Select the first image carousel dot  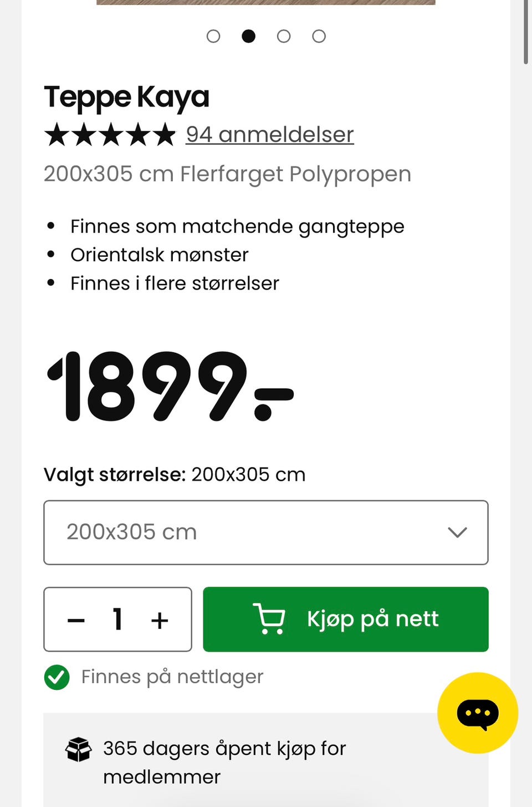tap(213, 37)
